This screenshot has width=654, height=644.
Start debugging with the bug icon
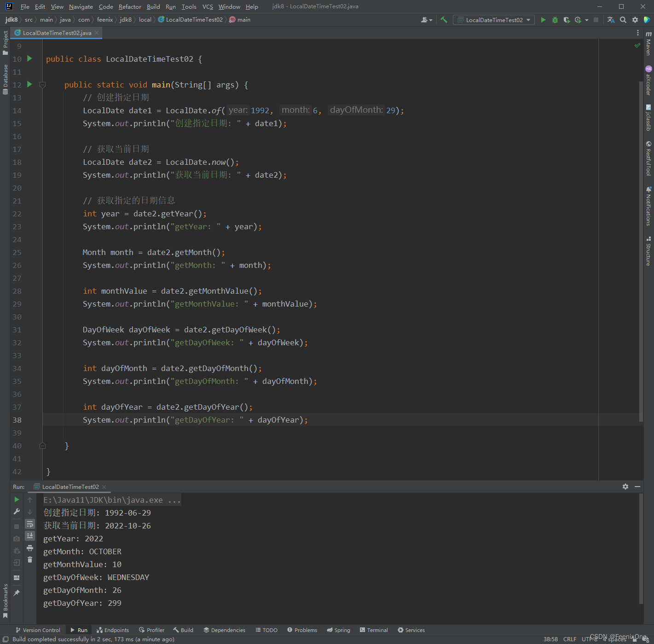pos(555,20)
